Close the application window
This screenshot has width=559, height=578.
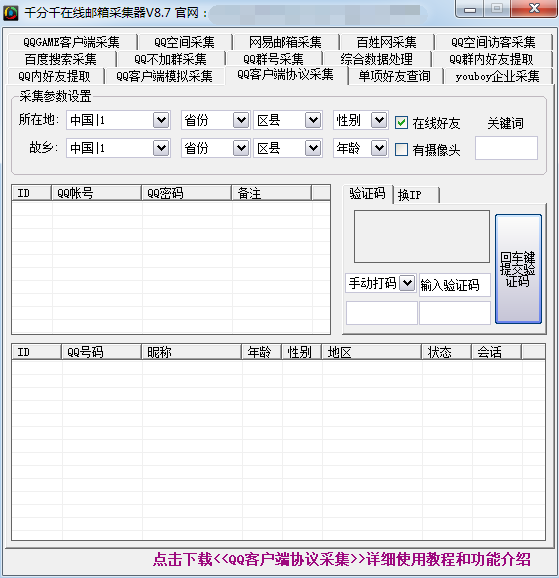point(534,9)
